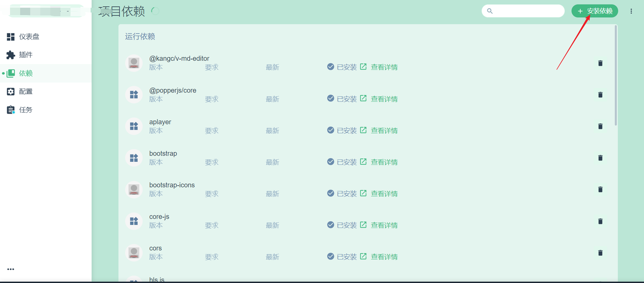Open 查看详情 for aplayer
This screenshot has height=283, width=644.
tap(384, 130)
